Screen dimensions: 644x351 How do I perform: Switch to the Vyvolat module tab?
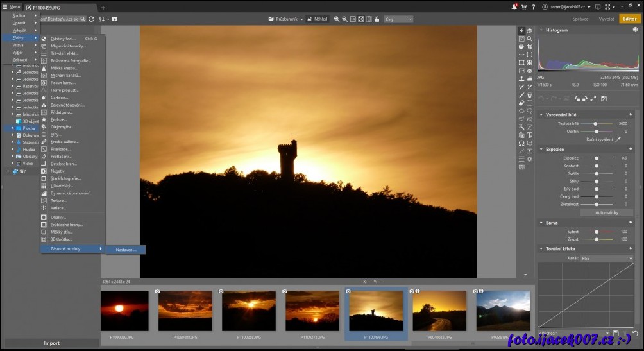(x=606, y=19)
